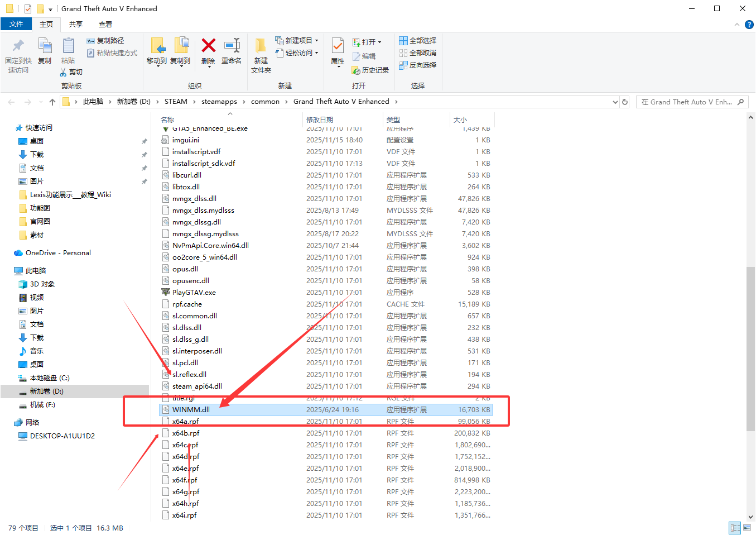Click Invert selection button
This screenshot has height=535, width=756.
coord(418,65)
